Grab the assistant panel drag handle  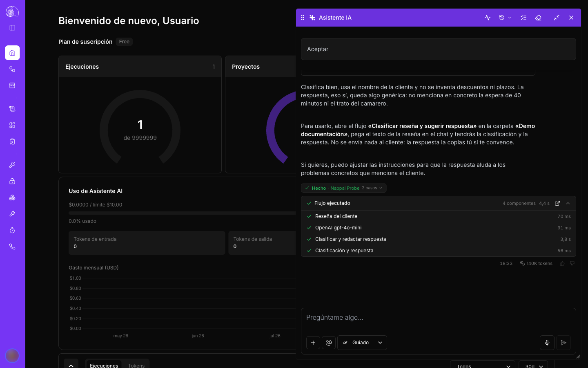tap(303, 18)
